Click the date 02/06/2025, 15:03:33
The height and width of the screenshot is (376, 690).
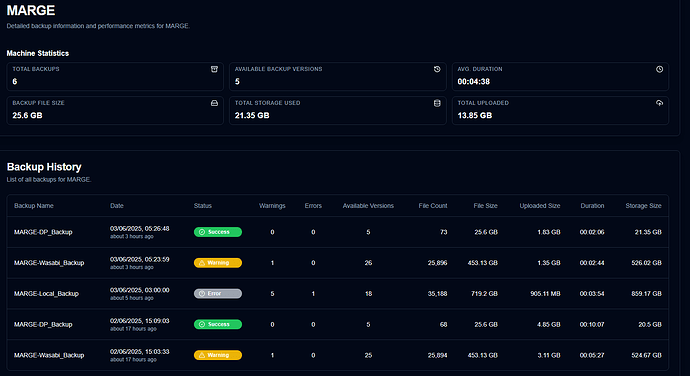(x=139, y=352)
